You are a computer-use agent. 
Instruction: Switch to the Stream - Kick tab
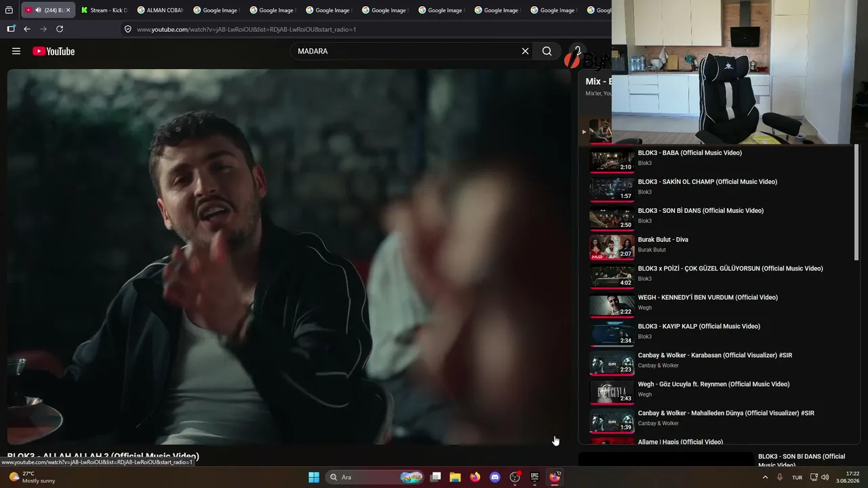104,10
